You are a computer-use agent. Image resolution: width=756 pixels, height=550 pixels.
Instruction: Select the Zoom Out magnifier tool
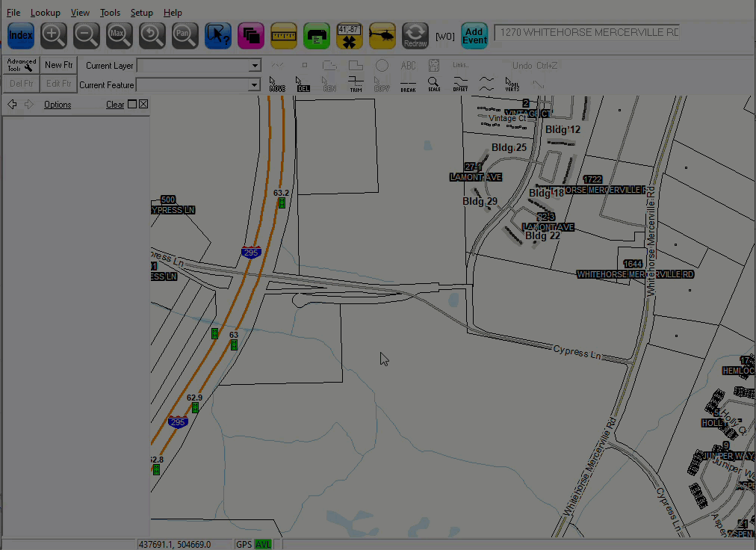point(87,35)
